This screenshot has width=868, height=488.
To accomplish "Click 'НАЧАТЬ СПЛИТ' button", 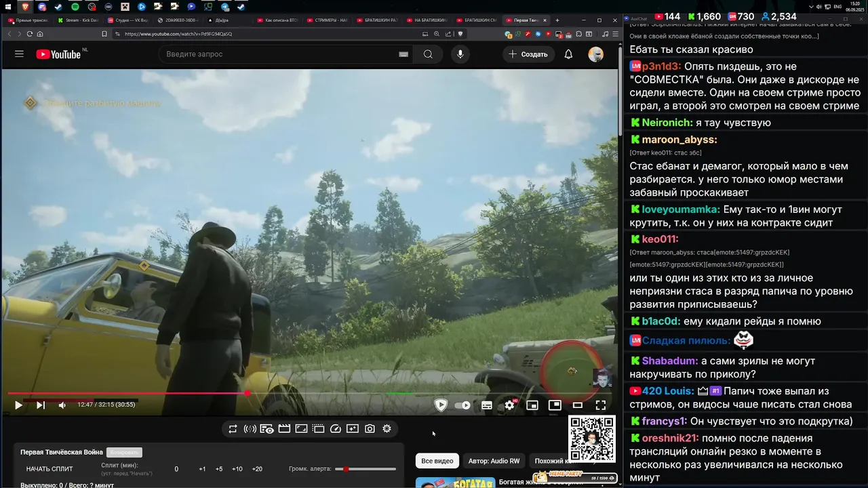I will 50,469.
